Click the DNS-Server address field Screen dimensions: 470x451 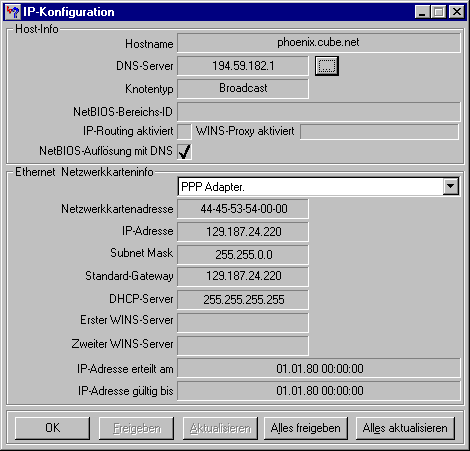(x=243, y=66)
